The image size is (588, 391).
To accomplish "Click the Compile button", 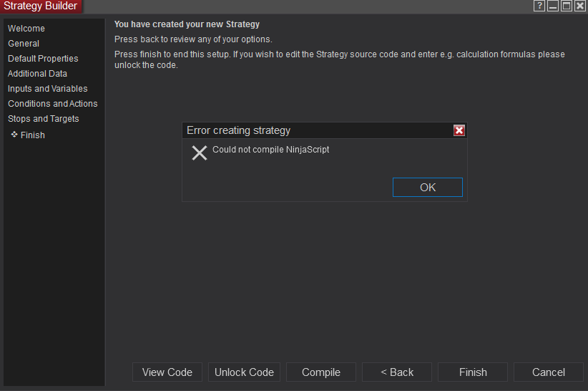I will (321, 372).
